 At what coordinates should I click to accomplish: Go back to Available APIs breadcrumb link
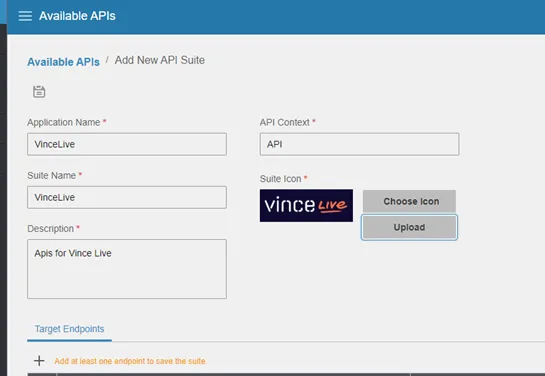64,62
